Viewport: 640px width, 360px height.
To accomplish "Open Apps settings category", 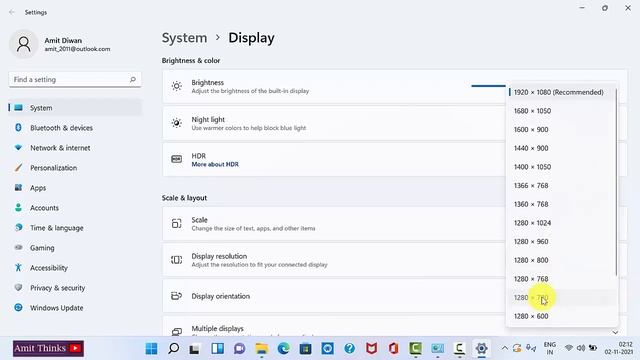I will click(x=75, y=188).
